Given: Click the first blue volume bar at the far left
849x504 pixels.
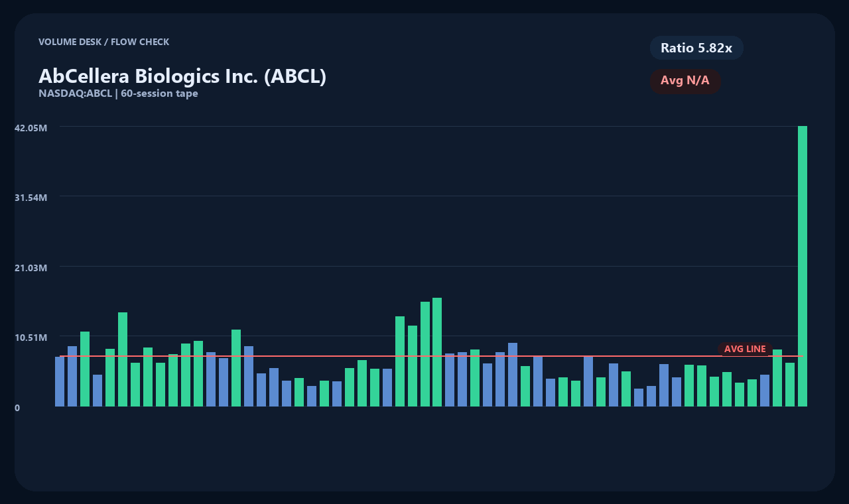Looking at the screenshot, I should 60,381.
